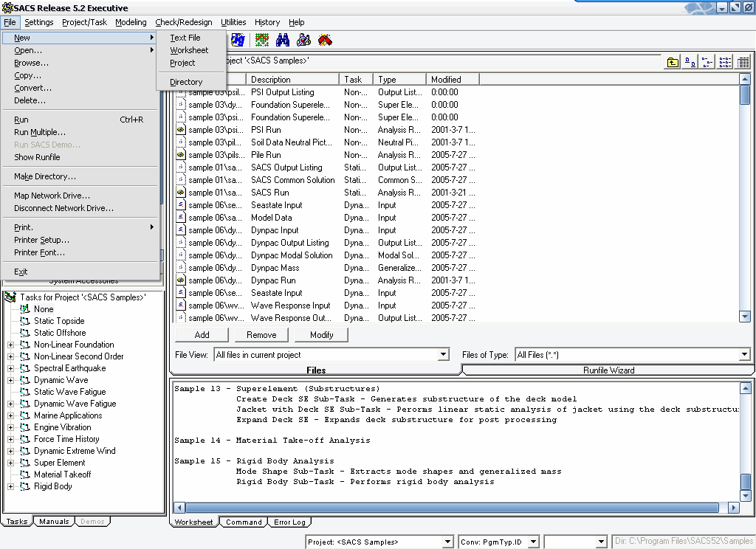Click the binoculars search icon
The width and height of the screenshot is (756, 549).
pos(283,40)
